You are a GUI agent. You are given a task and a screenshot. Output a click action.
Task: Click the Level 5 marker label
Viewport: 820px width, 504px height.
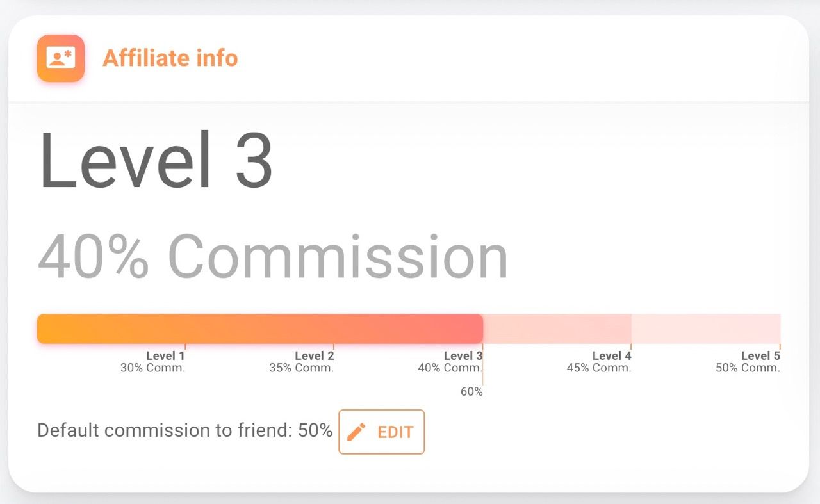coord(760,356)
